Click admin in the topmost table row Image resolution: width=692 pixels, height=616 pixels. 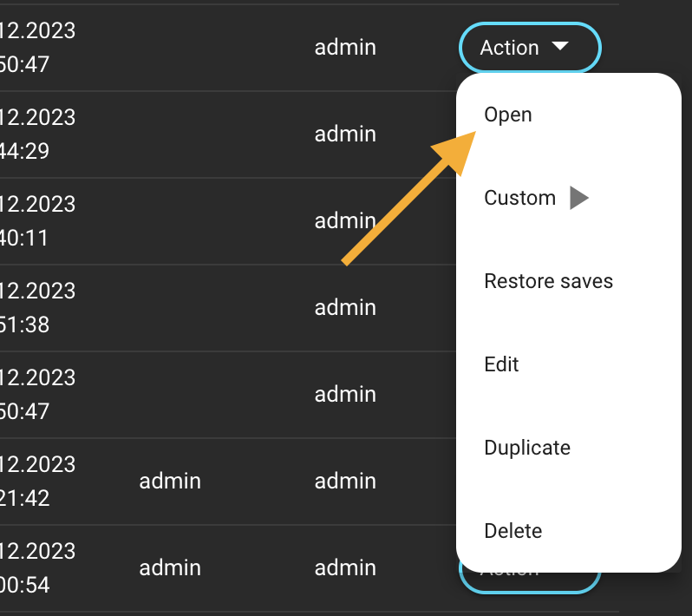[345, 48]
